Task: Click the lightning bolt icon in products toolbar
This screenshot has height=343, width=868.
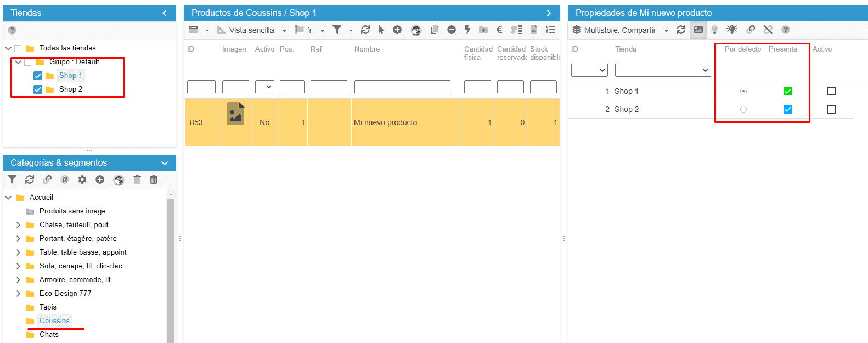Action: point(467,30)
